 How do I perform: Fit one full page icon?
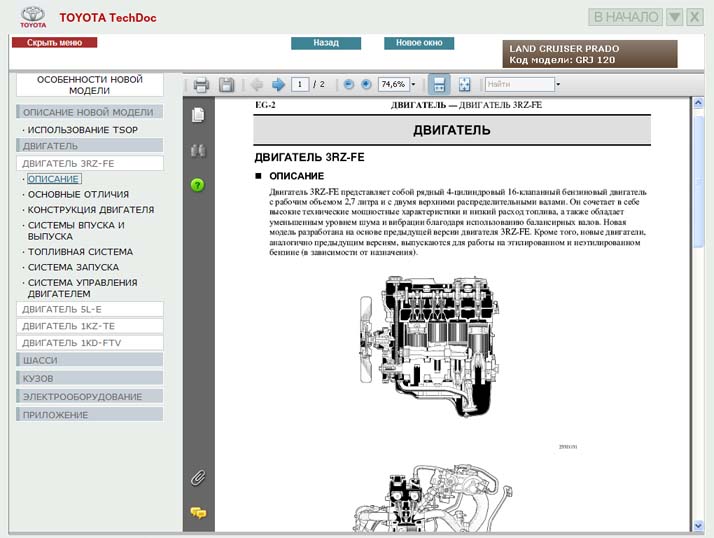pyautogui.click(x=464, y=84)
